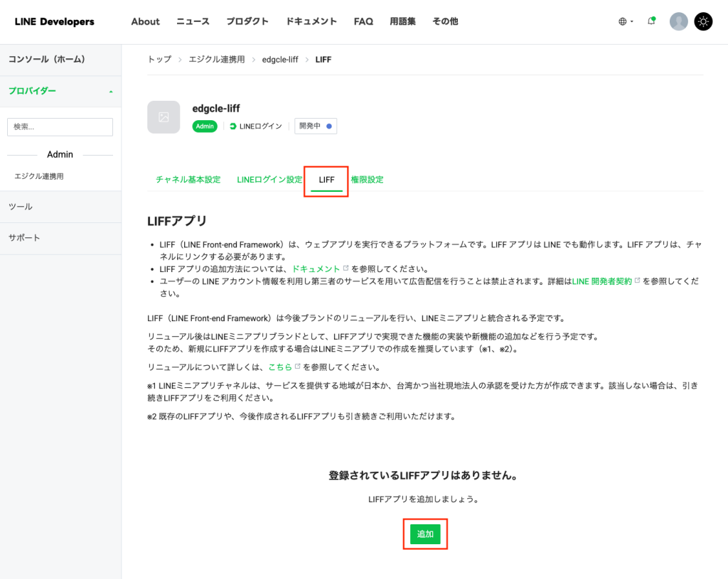
Task: Select エジクル連携用 provider in sidebar
Action: [39, 176]
